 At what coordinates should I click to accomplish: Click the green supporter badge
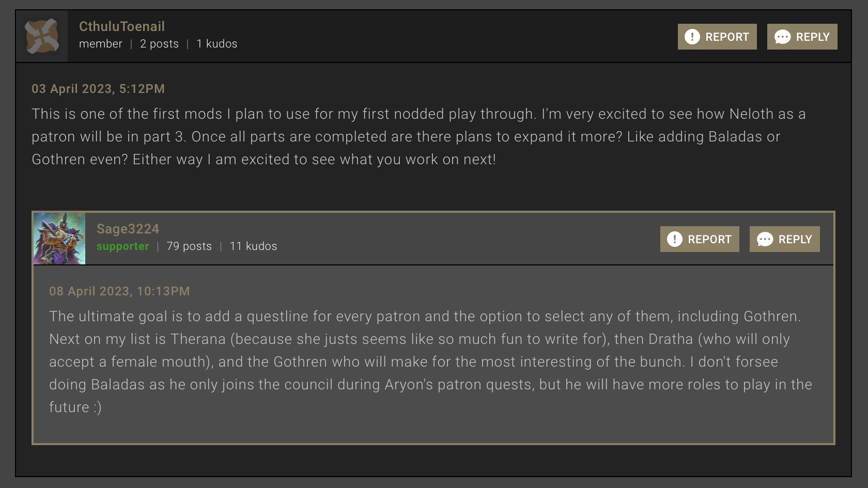(122, 246)
